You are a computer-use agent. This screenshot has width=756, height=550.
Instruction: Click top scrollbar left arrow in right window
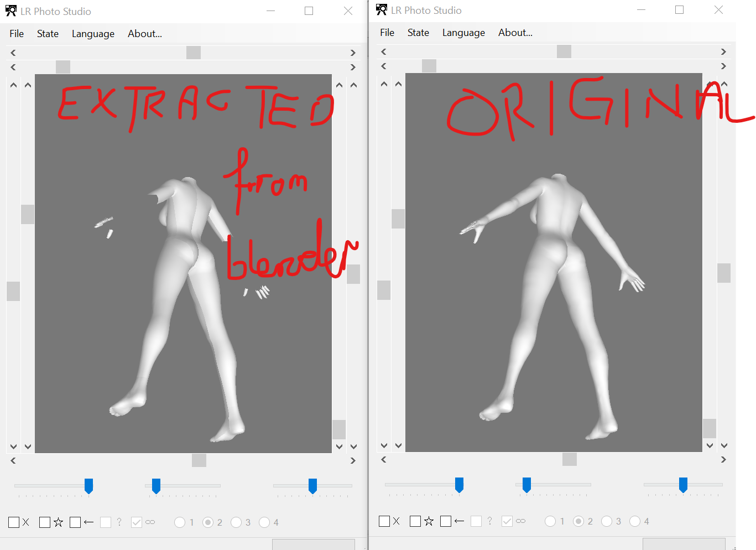[384, 51]
